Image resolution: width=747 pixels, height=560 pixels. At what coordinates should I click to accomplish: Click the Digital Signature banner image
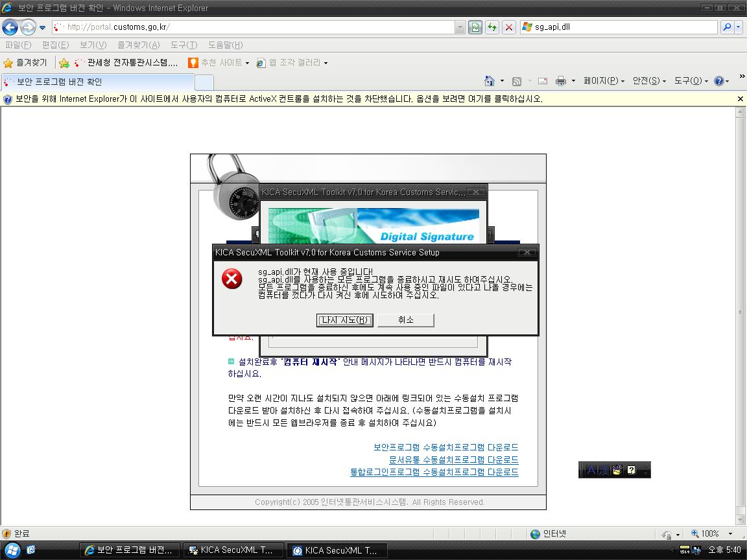373,226
